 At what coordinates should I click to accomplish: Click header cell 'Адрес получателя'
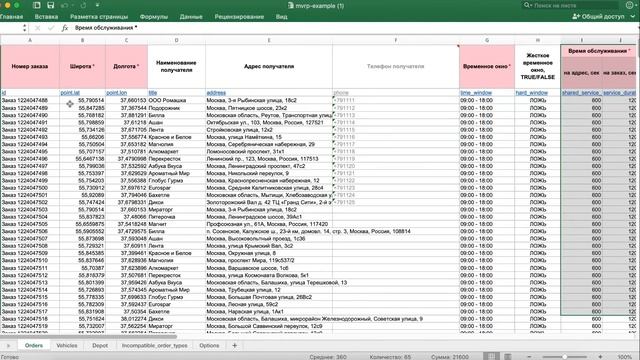(x=269, y=66)
